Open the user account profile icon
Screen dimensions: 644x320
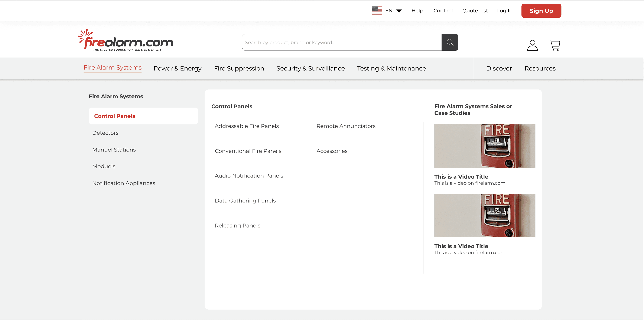532,45
